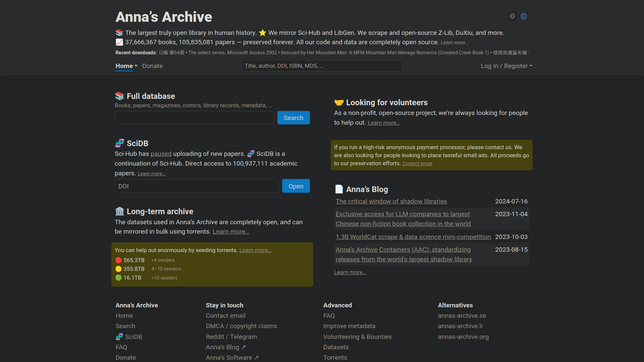Click the books icon beside Full database
This screenshot has height=362, width=644.
[119, 96]
